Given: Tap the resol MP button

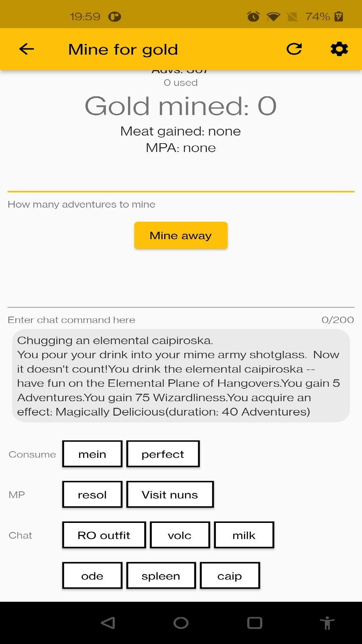Looking at the screenshot, I should point(92,494).
